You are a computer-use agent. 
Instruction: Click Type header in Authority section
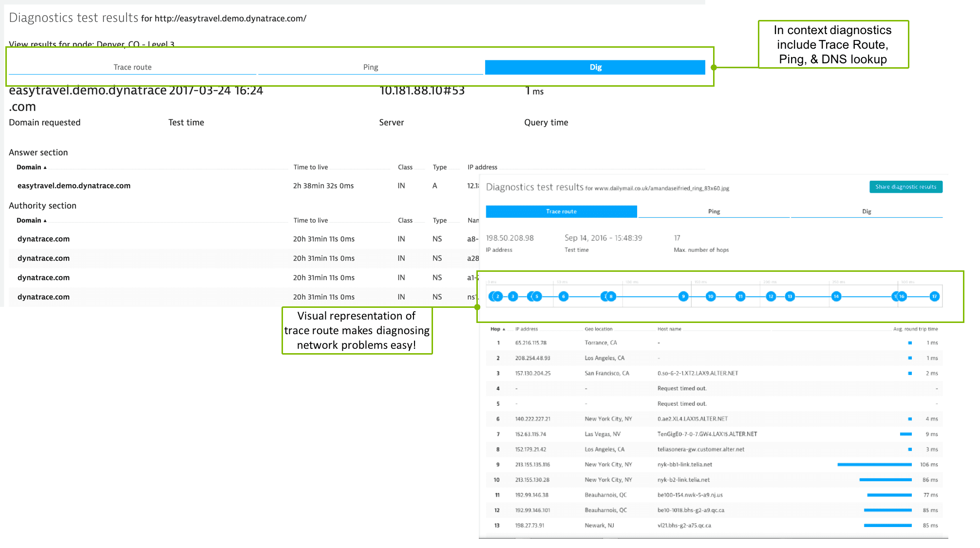point(440,220)
